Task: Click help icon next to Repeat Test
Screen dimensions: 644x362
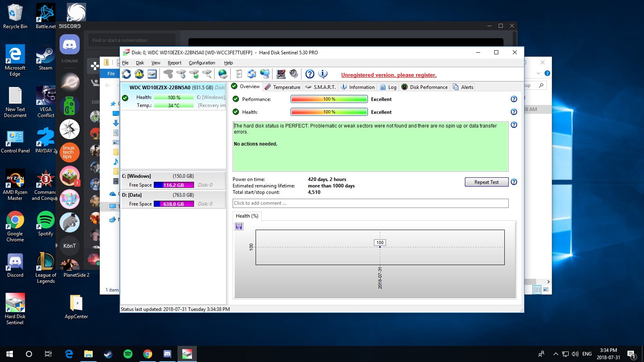Action: (514, 182)
